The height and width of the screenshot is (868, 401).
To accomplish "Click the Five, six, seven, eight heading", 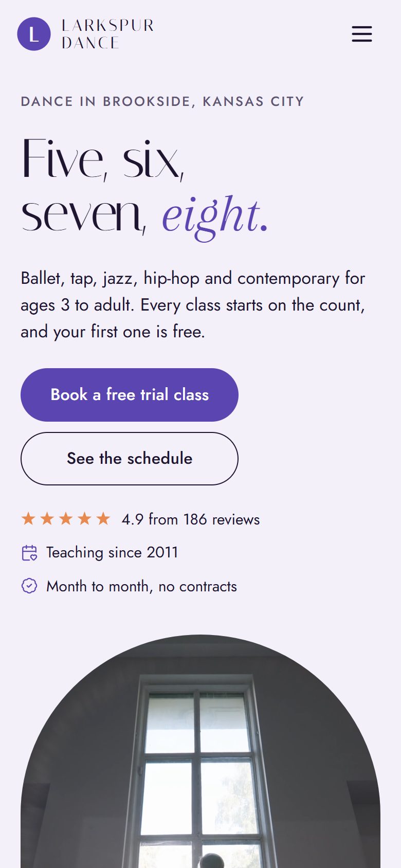I will (144, 188).
